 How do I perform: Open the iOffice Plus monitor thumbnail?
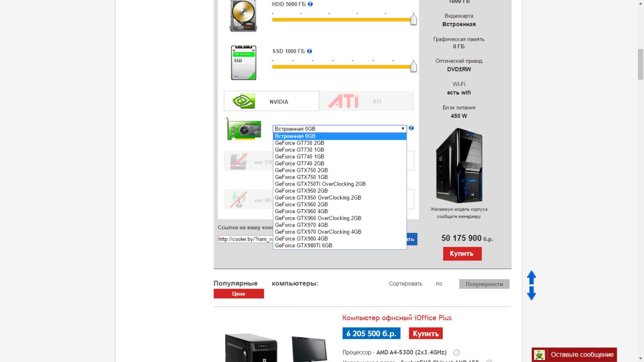[x=309, y=349]
